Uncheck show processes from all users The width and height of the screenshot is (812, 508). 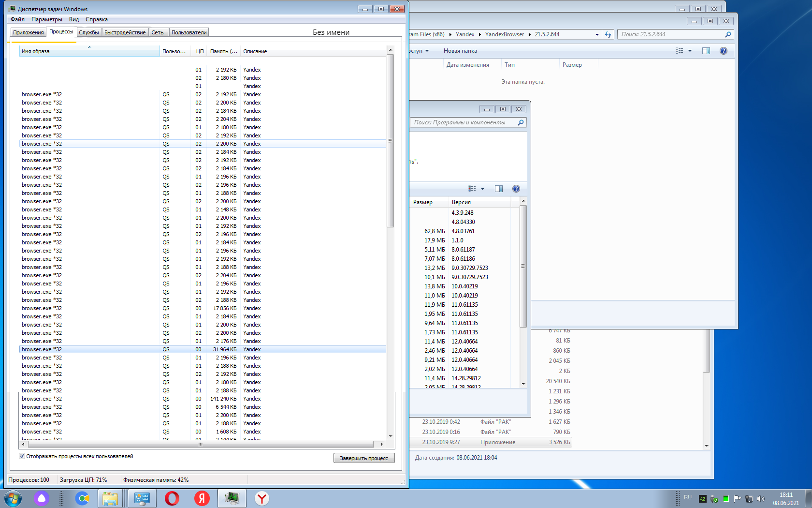22,456
